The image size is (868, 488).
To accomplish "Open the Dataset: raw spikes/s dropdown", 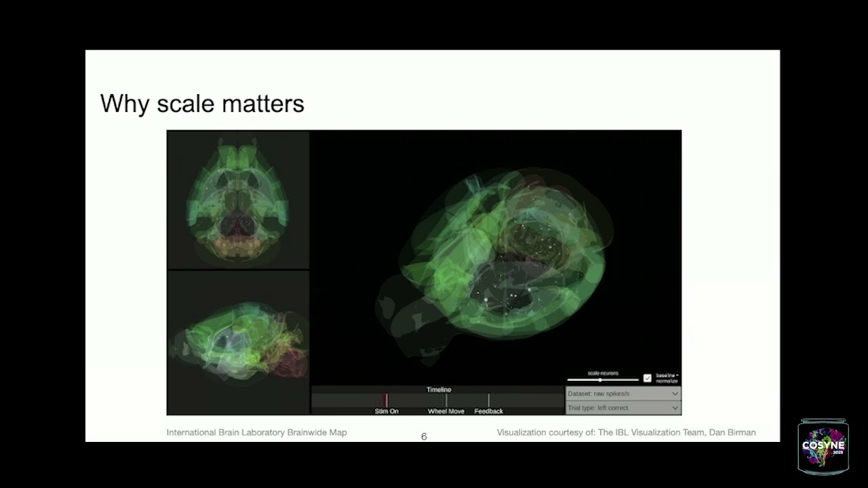I will coord(623,394).
